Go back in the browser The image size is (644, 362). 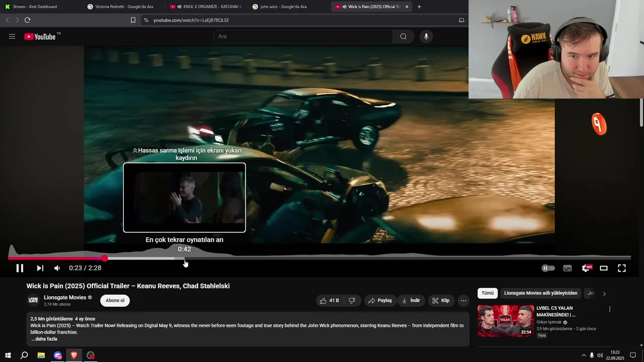[7, 20]
